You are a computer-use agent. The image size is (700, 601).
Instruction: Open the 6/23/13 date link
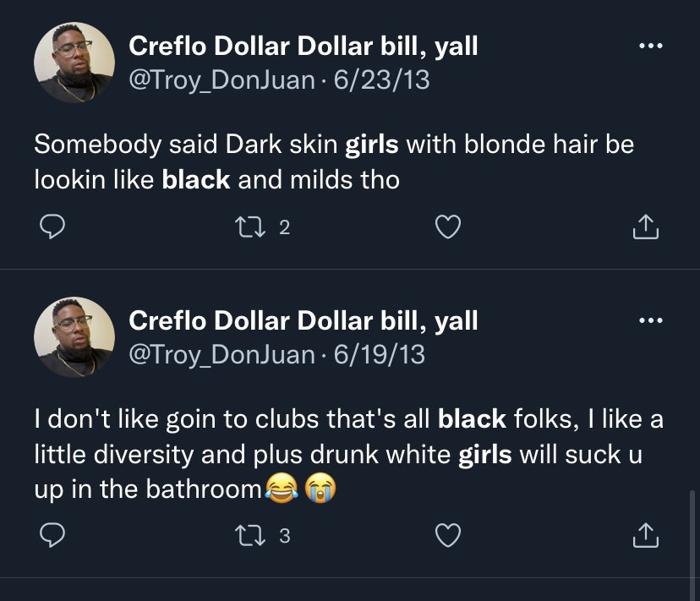381,80
